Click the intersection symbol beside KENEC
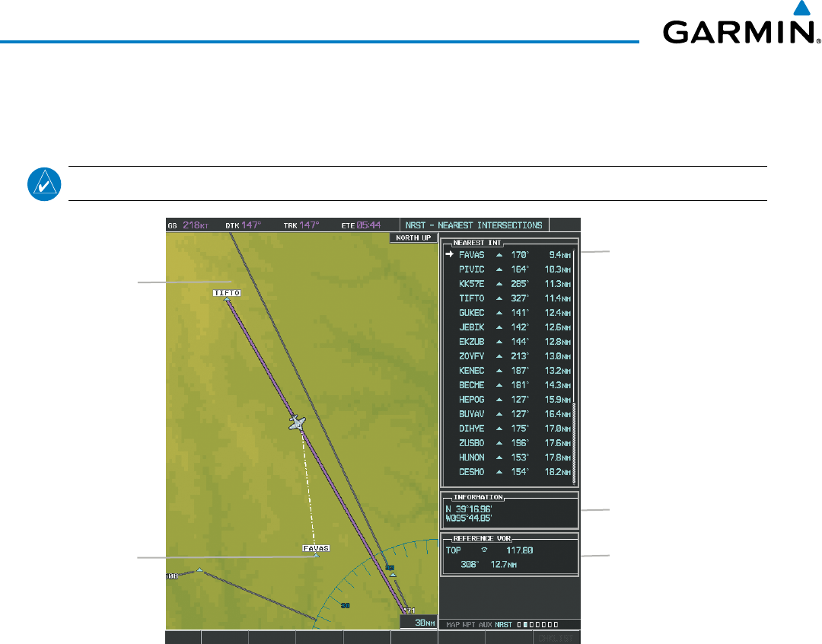This screenshot has height=644, width=822. tap(499, 371)
